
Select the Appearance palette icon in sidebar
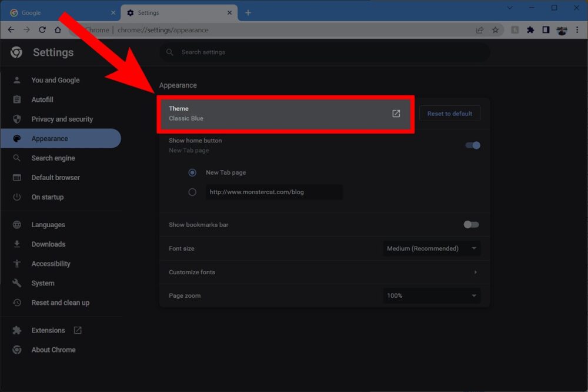pyautogui.click(x=18, y=138)
